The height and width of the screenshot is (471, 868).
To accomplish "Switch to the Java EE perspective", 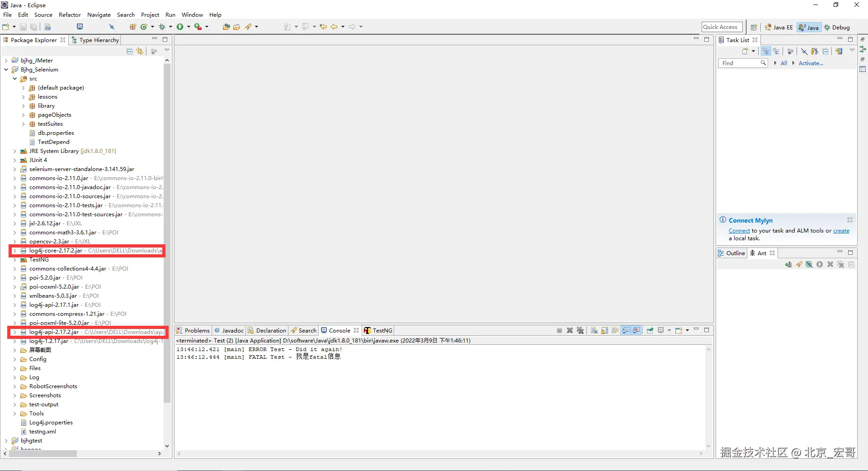I will coord(778,28).
